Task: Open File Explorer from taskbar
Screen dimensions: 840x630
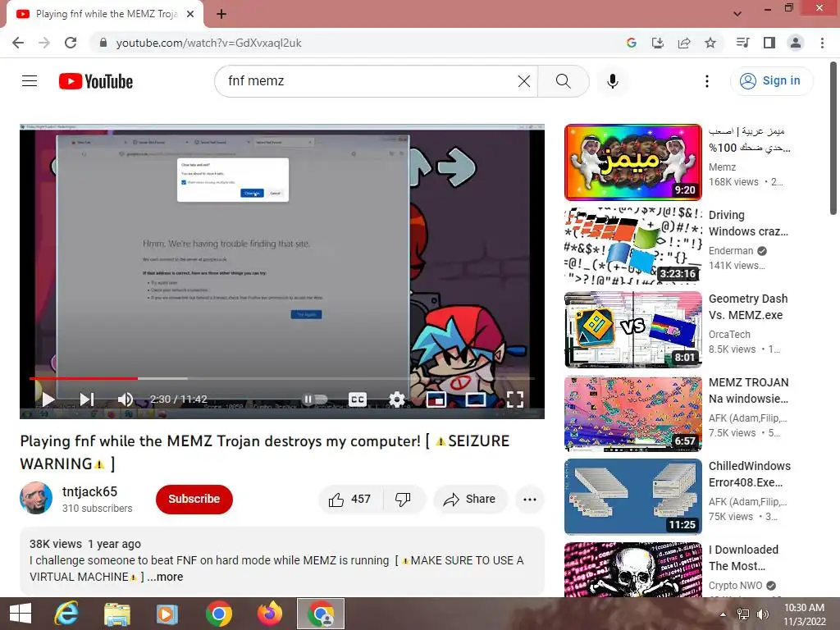Action: click(x=117, y=614)
